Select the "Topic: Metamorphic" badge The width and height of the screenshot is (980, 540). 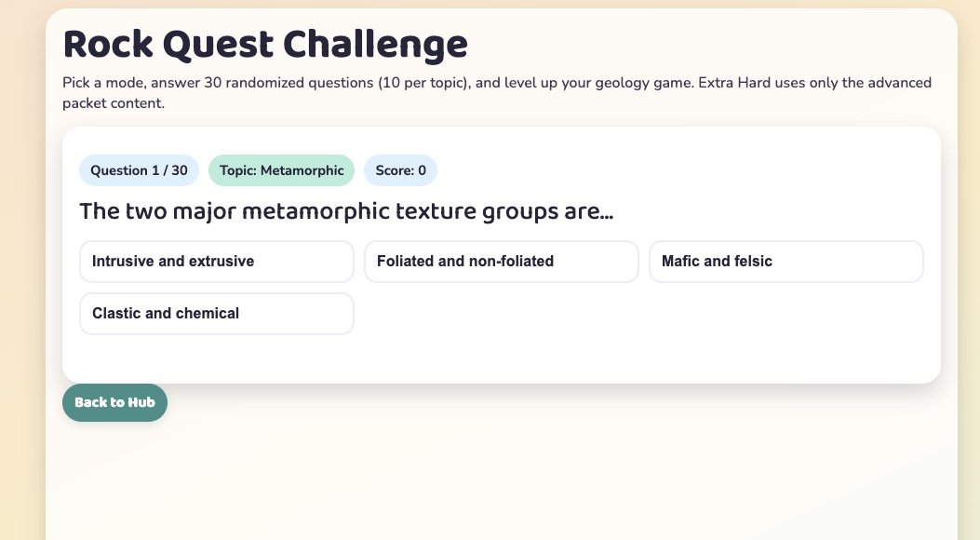click(281, 170)
